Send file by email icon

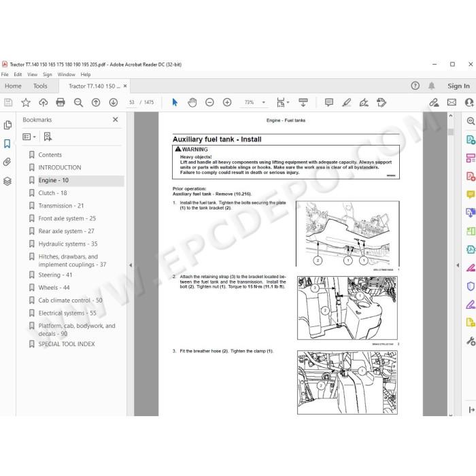coord(452,102)
